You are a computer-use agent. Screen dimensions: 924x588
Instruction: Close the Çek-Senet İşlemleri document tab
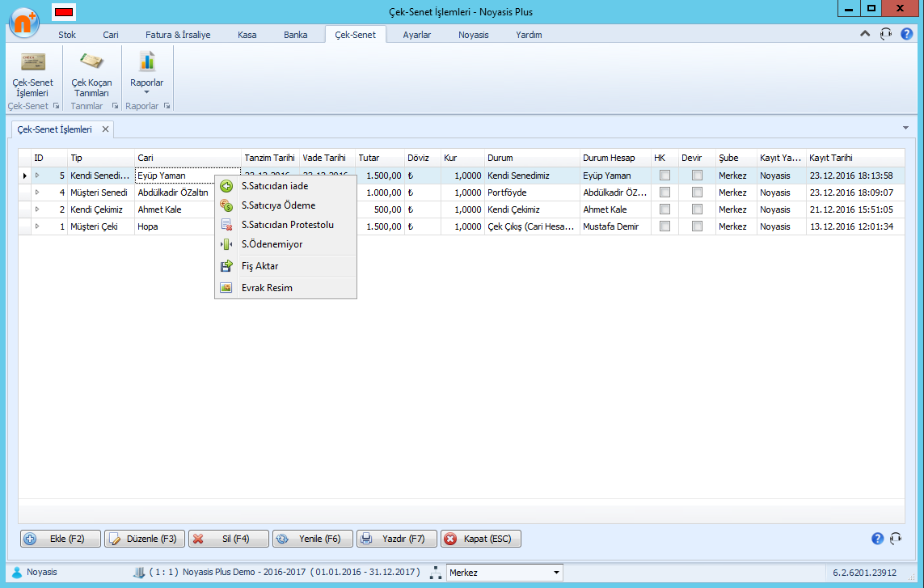point(105,129)
